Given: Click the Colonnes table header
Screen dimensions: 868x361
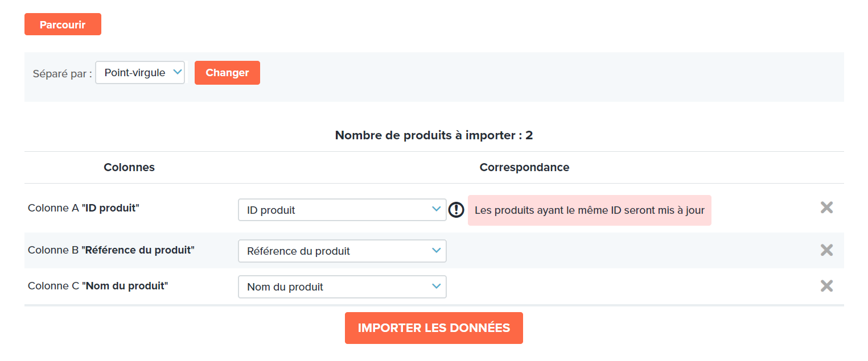Looking at the screenshot, I should [x=129, y=167].
